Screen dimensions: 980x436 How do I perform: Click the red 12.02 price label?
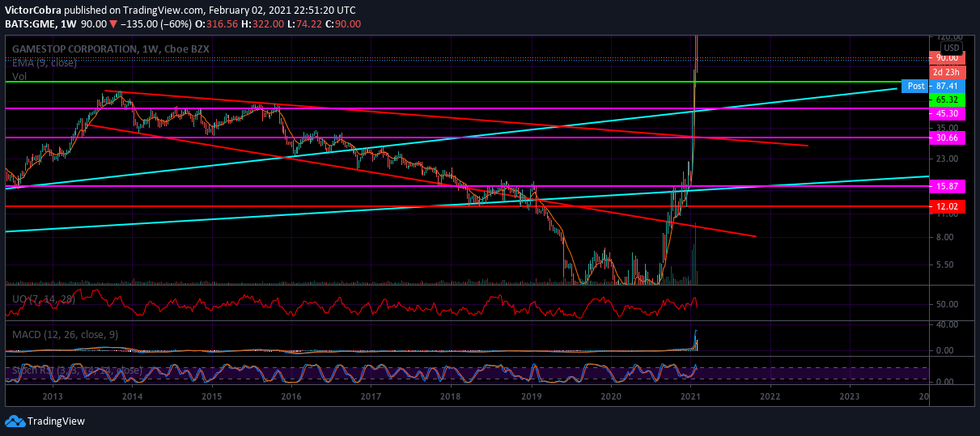(947, 207)
